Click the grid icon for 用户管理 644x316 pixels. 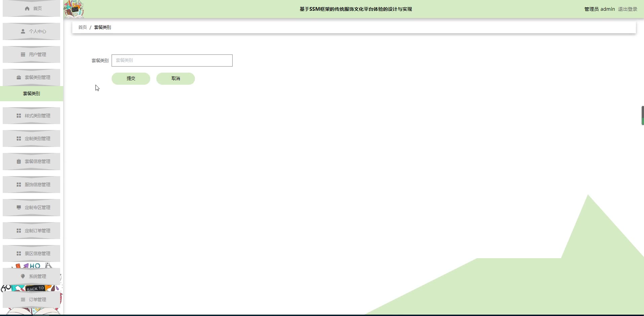pyautogui.click(x=23, y=54)
